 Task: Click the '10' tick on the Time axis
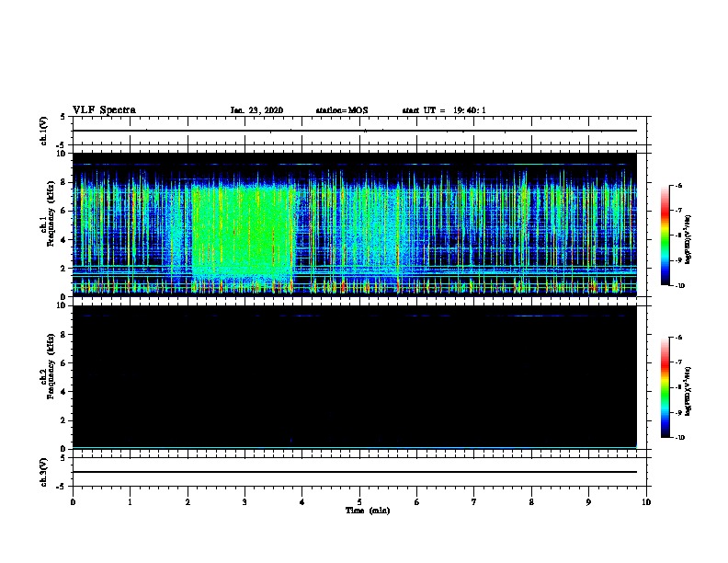tap(646, 502)
